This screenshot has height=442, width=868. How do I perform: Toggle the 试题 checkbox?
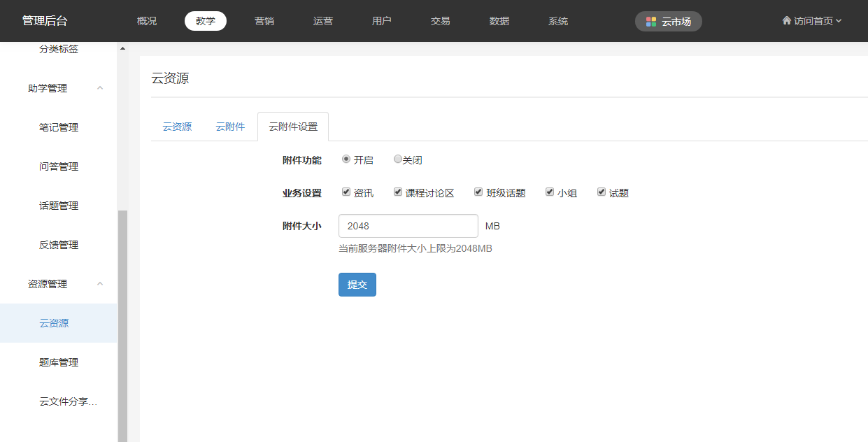tap(602, 192)
